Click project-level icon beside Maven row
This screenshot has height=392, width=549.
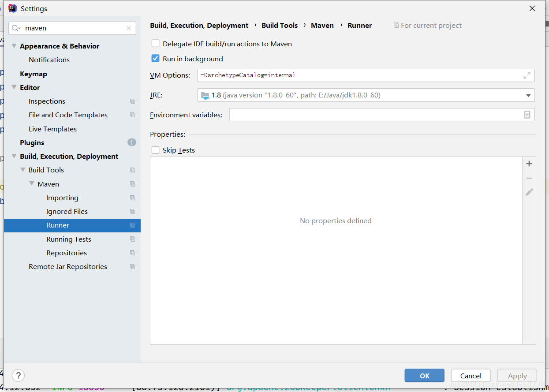pos(132,184)
